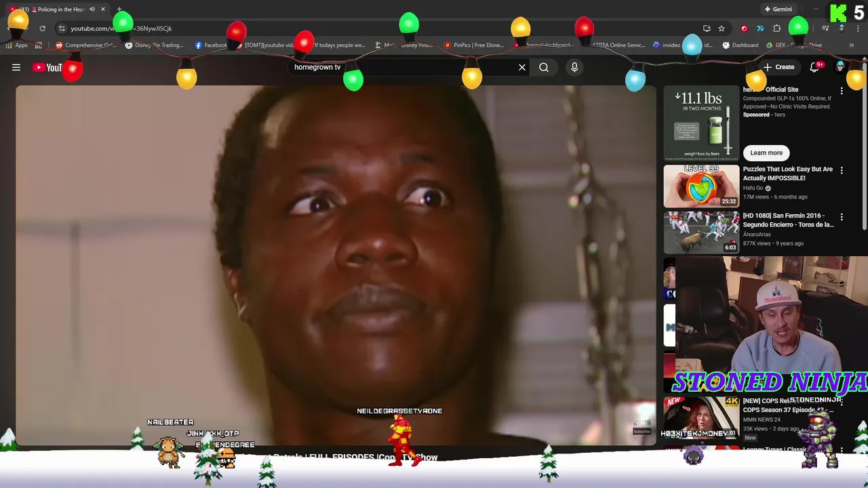
Task: Click the browser address bar URL
Action: point(121,28)
